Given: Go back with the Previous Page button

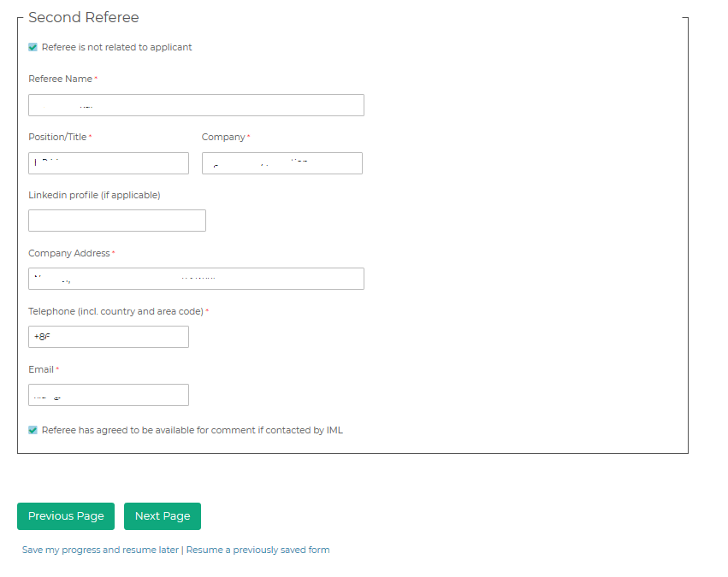Looking at the screenshot, I should [x=66, y=516].
